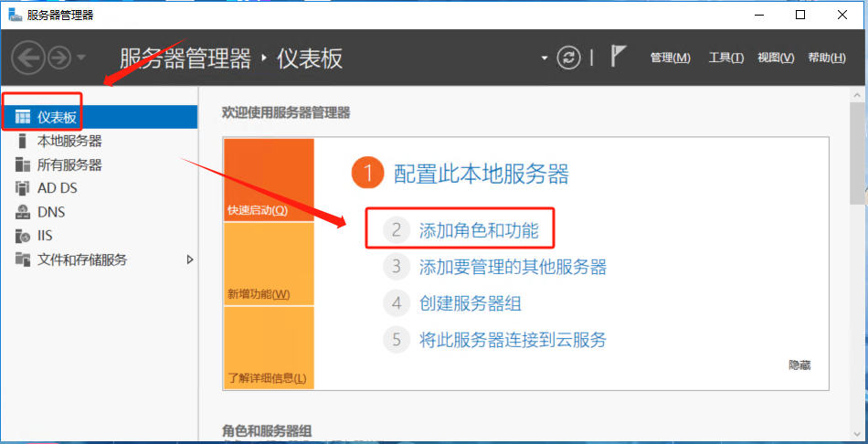This screenshot has width=868, height=444.
Task: Click the 所有服务器 icon
Action: pyautogui.click(x=23, y=165)
